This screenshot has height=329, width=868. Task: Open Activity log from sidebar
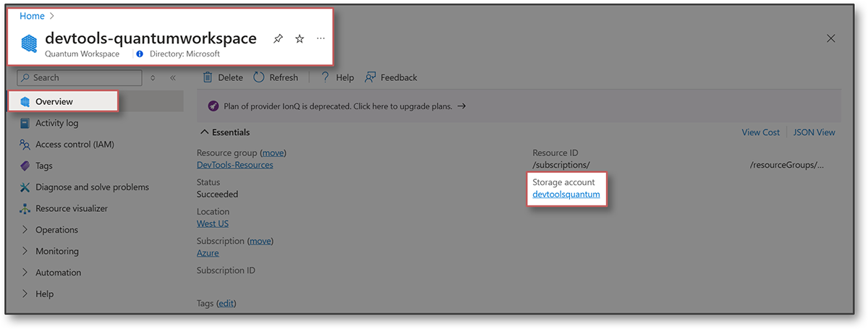(56, 123)
